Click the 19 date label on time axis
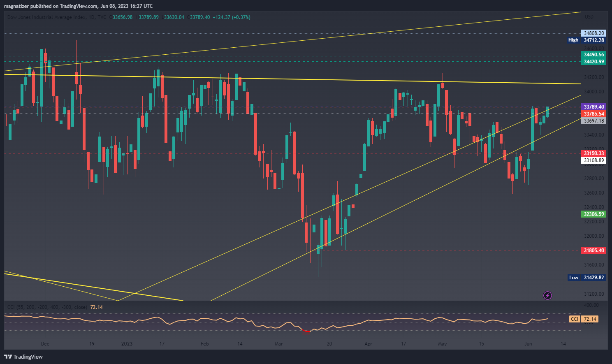 point(92,344)
